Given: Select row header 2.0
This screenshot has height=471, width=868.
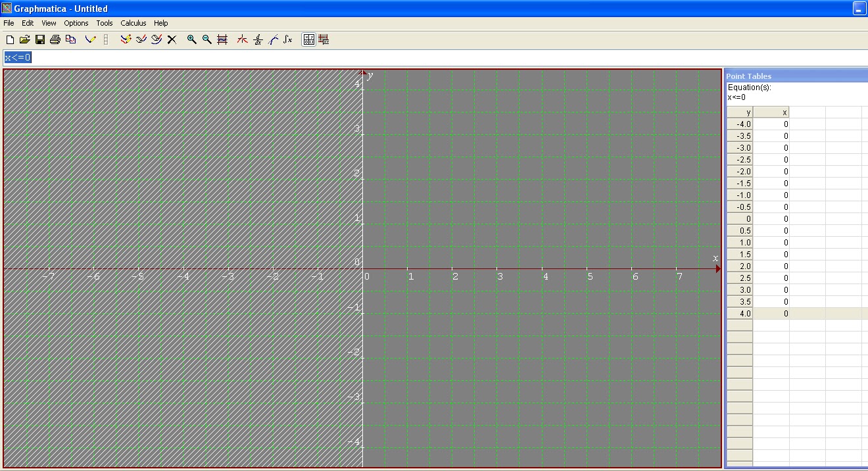Looking at the screenshot, I should [x=740, y=266].
